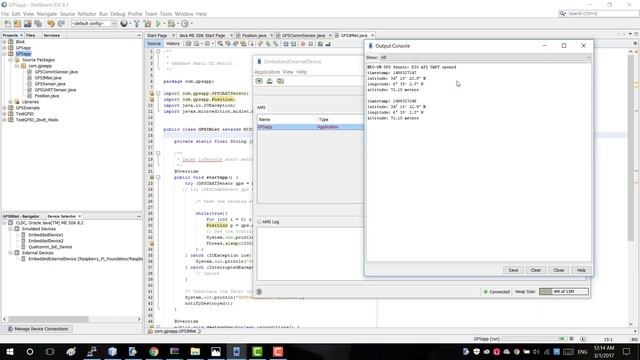The width and height of the screenshot is (640, 360).
Task: Click the Profile Project toolbar icon
Action: coord(185,24)
